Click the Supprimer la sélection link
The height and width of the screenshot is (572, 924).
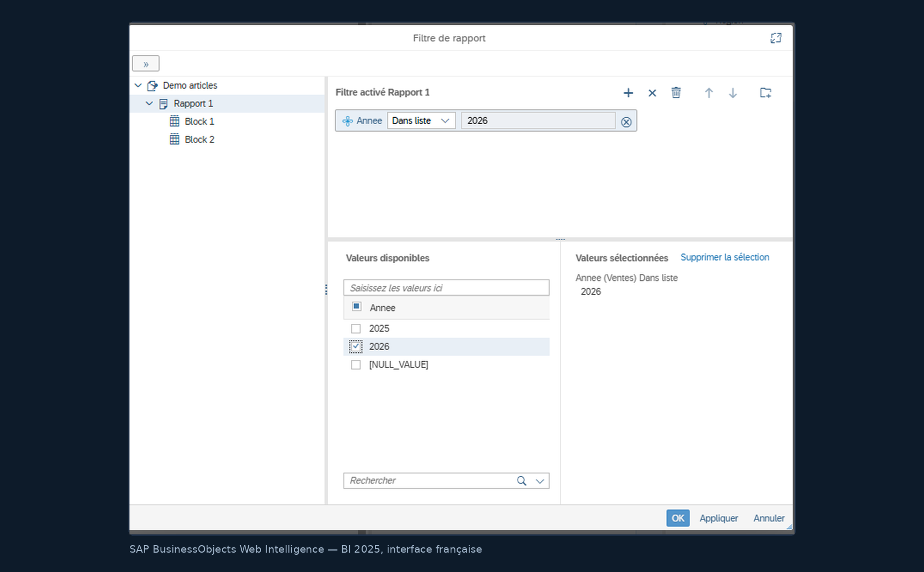[725, 257]
